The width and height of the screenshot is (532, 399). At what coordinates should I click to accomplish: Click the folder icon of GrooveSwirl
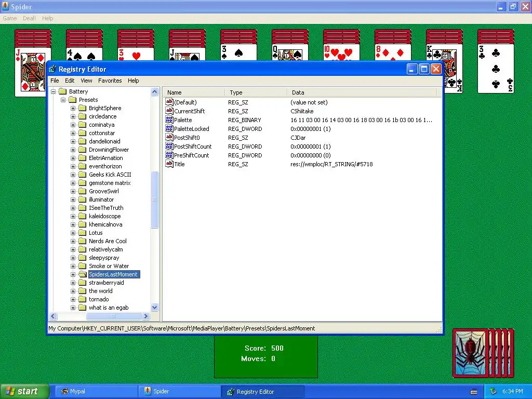[x=83, y=191]
